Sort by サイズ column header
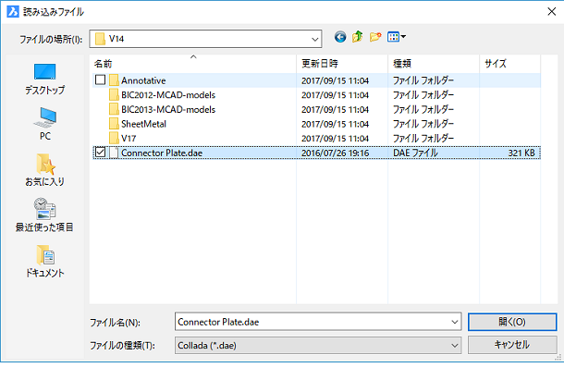The height and width of the screenshot is (392, 564). pyautogui.click(x=509, y=64)
